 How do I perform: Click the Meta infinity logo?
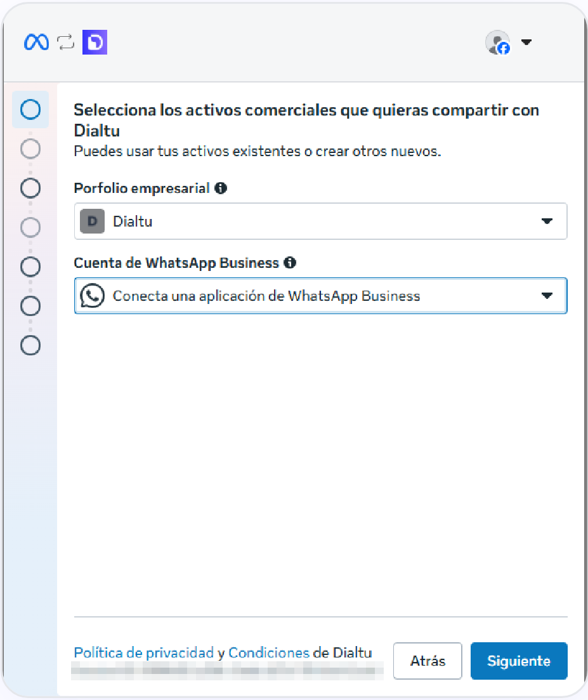tap(36, 43)
